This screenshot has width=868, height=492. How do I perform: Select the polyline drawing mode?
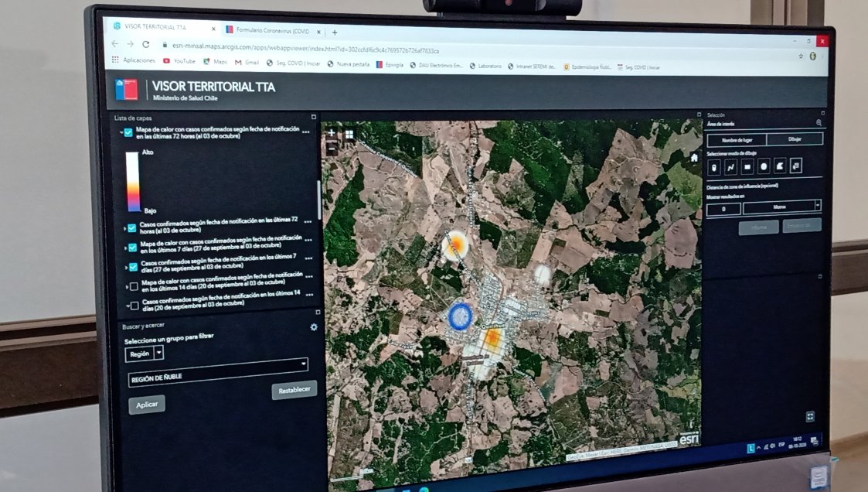730,166
